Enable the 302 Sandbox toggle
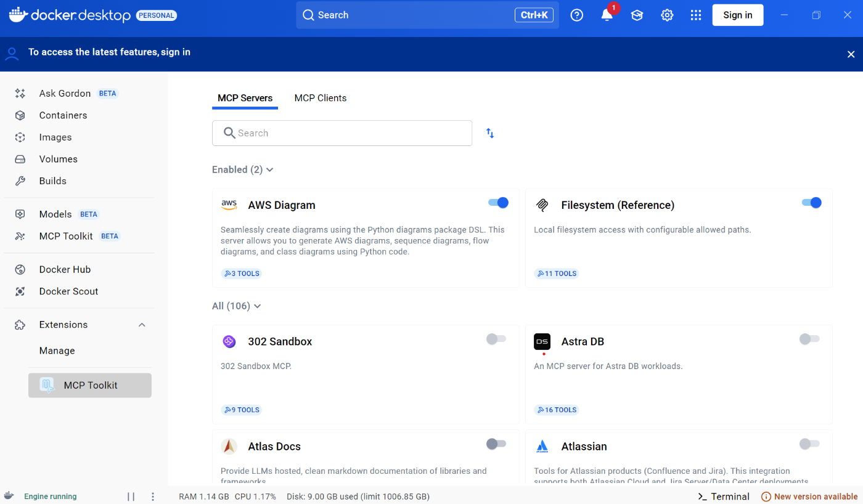The image size is (863, 504). coord(496,339)
